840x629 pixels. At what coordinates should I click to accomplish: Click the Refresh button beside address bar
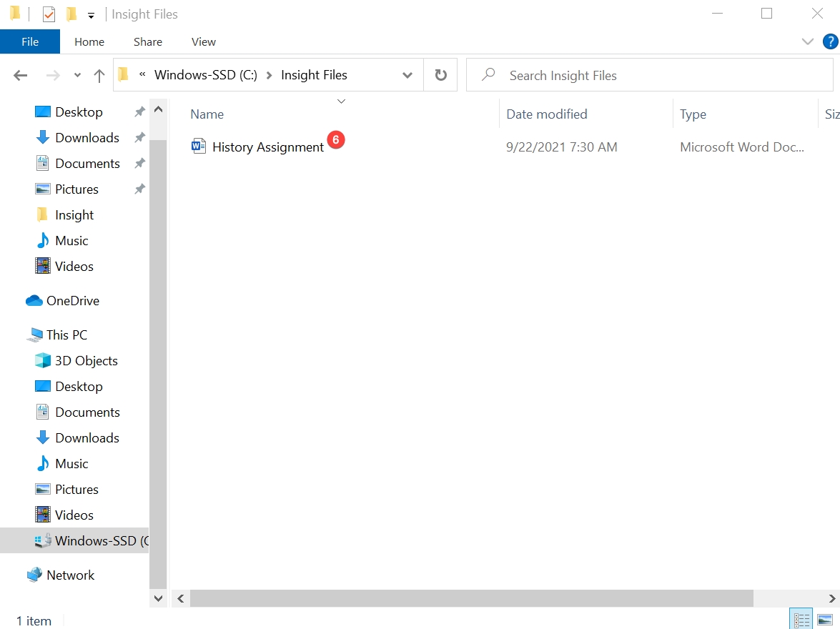pyautogui.click(x=441, y=75)
